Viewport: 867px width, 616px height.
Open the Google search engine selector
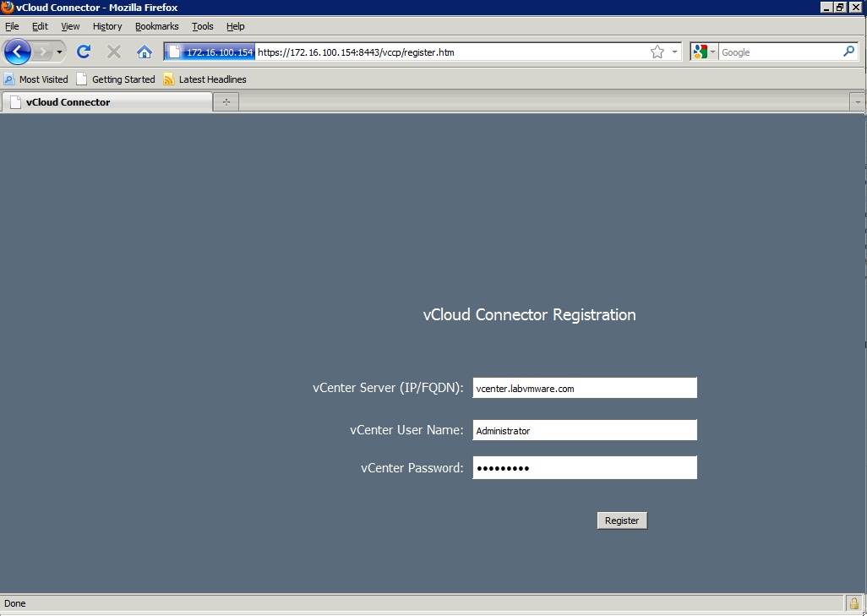point(703,52)
